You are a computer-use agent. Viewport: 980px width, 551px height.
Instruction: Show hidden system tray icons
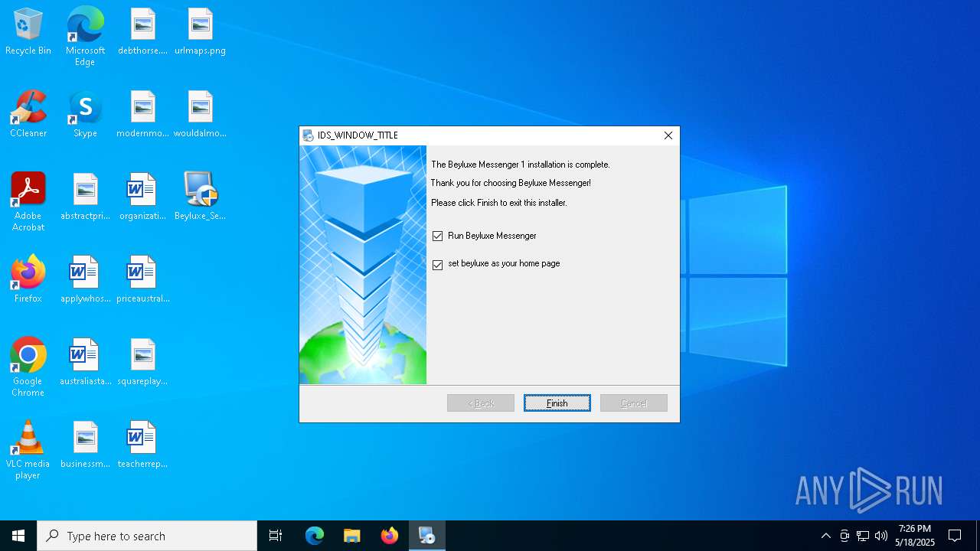coord(826,536)
